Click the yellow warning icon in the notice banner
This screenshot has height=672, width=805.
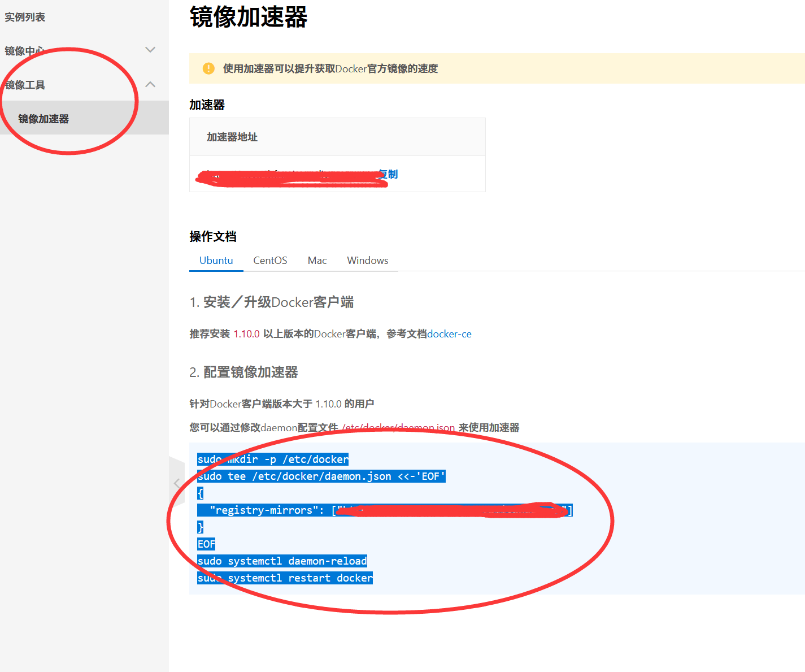[x=208, y=68]
